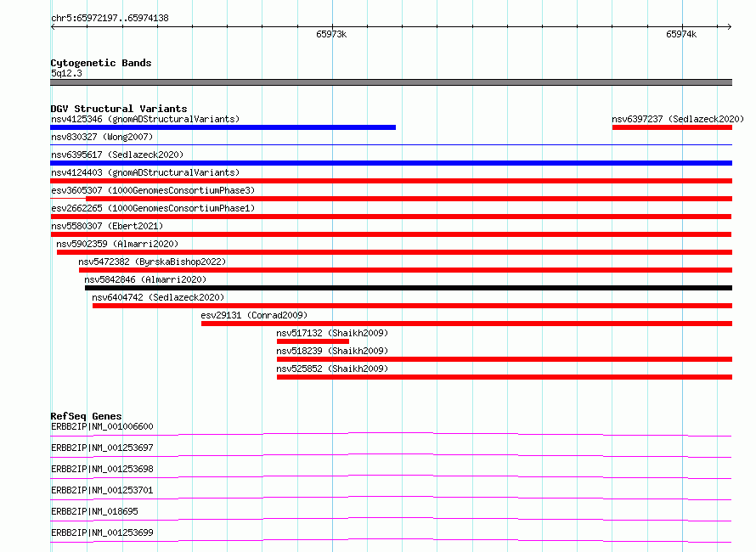The image size is (756, 552).
Task: Select esv3605307 (1000GenomesConsortiumPhase3) label
Action: point(153,190)
